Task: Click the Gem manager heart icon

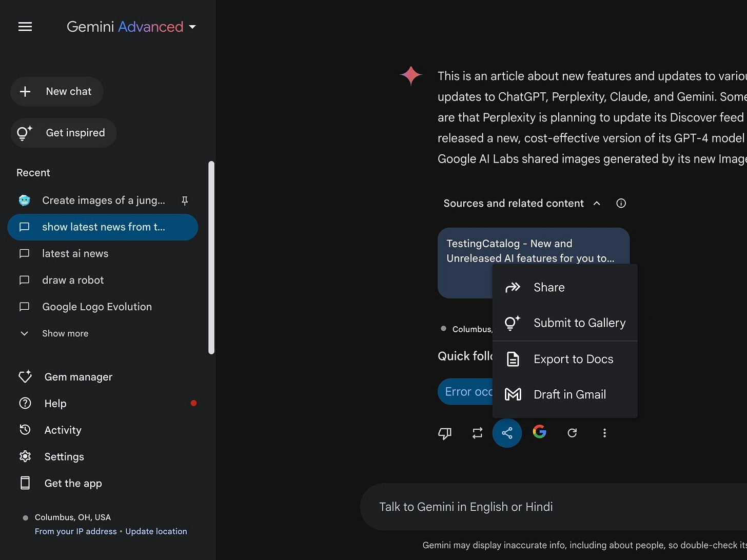Action: pyautogui.click(x=25, y=377)
